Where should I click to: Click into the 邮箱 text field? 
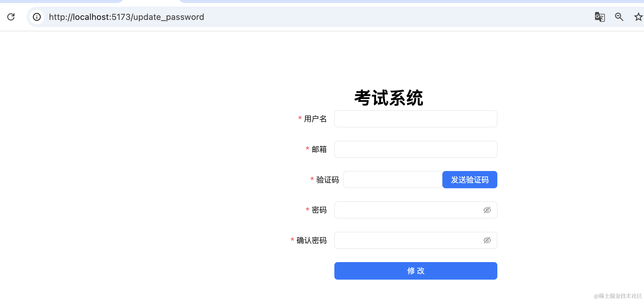[x=415, y=149]
